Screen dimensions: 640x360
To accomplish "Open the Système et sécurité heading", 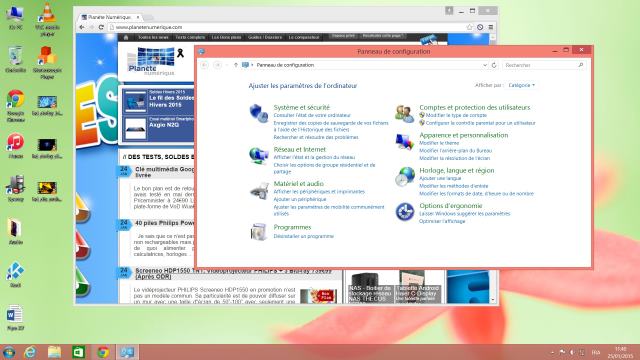I will 302,107.
